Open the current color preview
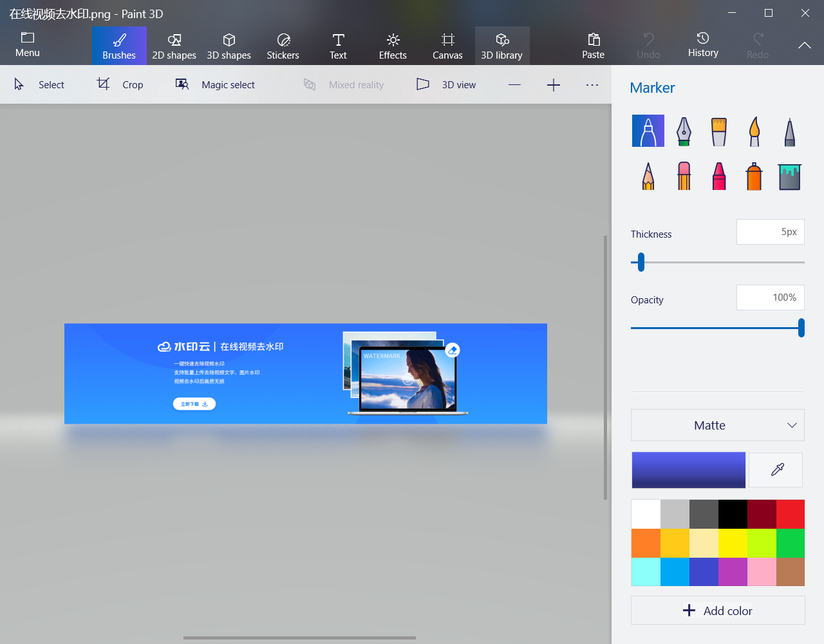The image size is (824, 644). click(689, 470)
